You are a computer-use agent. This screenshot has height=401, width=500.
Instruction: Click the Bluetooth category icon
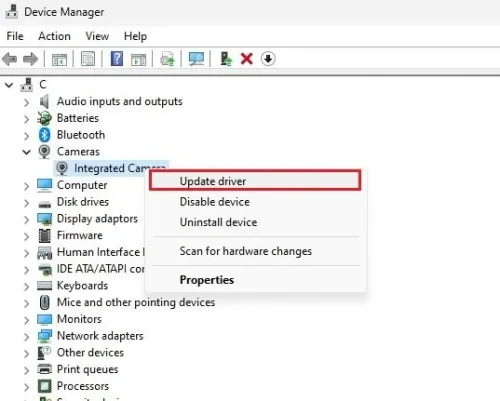(44, 135)
